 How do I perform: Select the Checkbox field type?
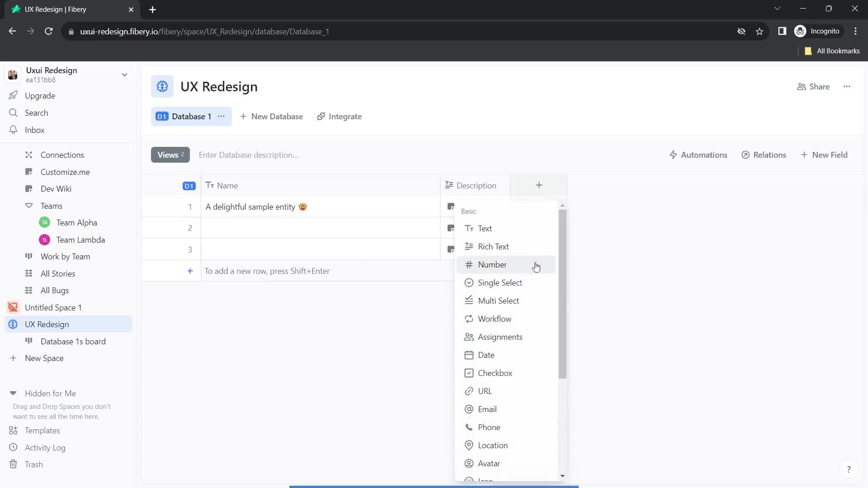(496, 373)
